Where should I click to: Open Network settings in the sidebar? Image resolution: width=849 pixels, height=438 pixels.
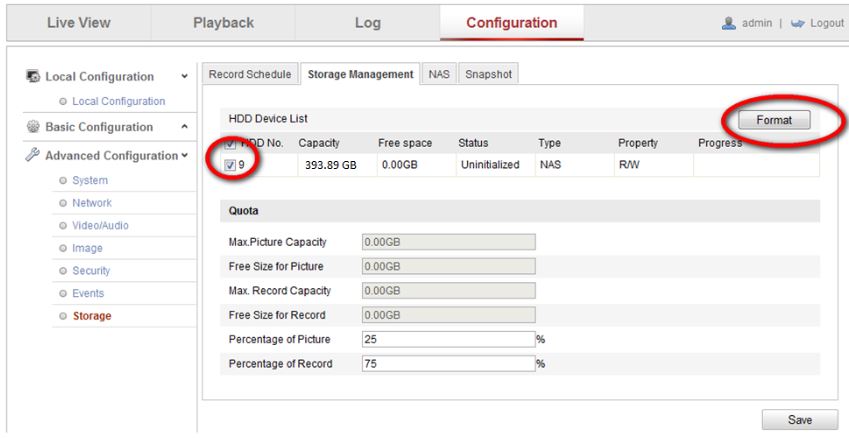(x=91, y=202)
